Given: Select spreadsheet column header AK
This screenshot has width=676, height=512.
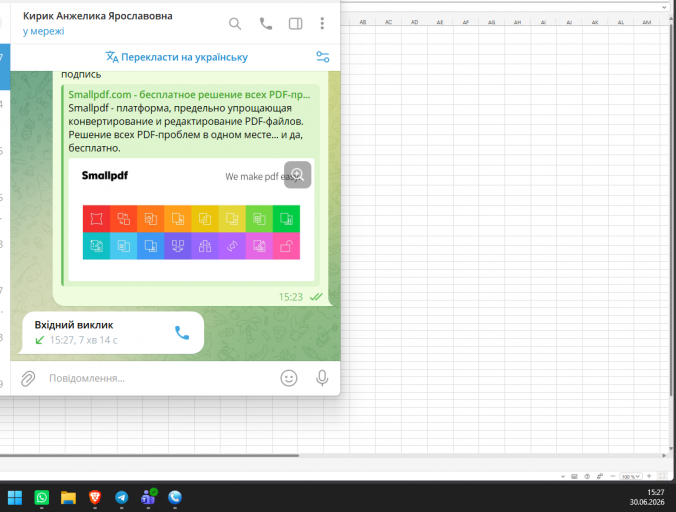Looking at the screenshot, I should (595, 22).
